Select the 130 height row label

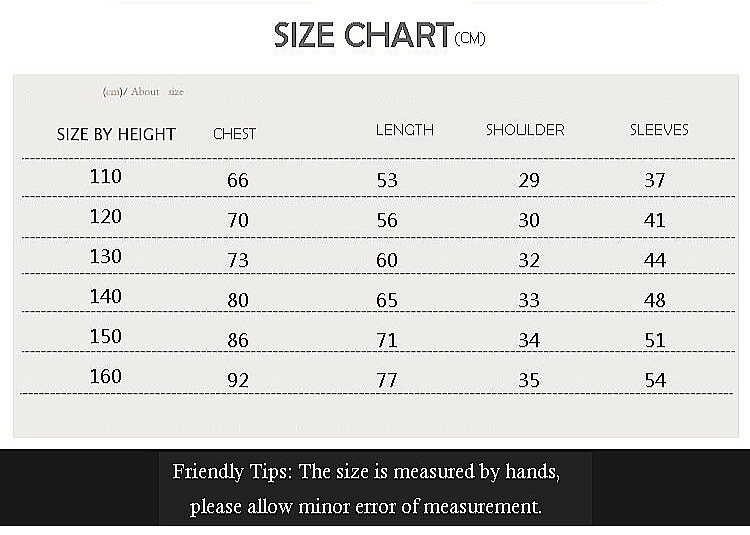pyautogui.click(x=105, y=257)
